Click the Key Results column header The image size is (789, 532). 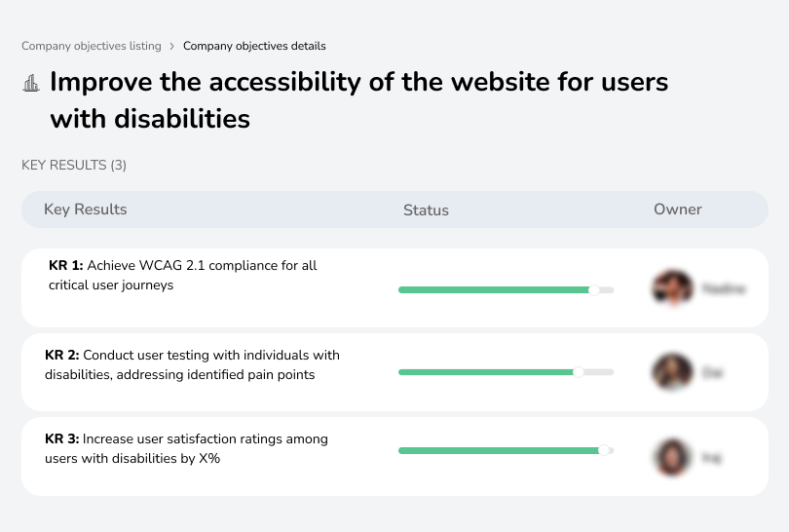pos(86,209)
